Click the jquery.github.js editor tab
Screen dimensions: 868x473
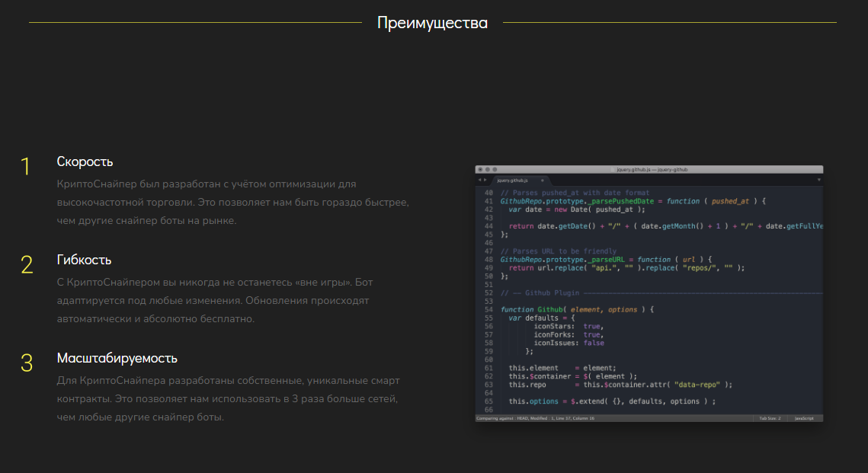(x=512, y=180)
